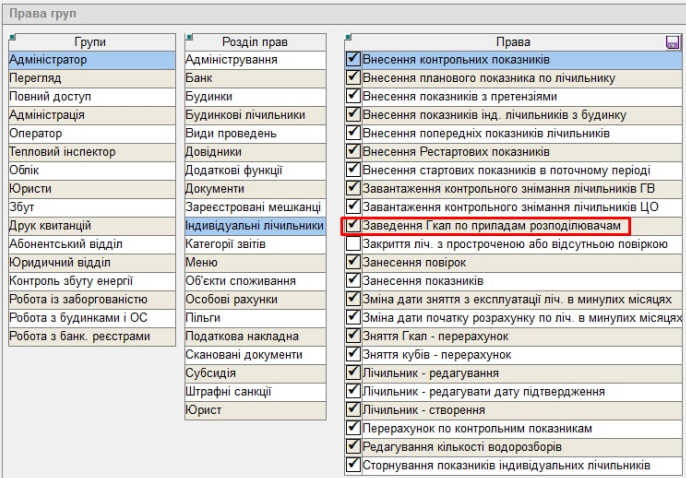Click green corner marker in Права header
This screenshot has height=478, width=686.
coord(348,37)
